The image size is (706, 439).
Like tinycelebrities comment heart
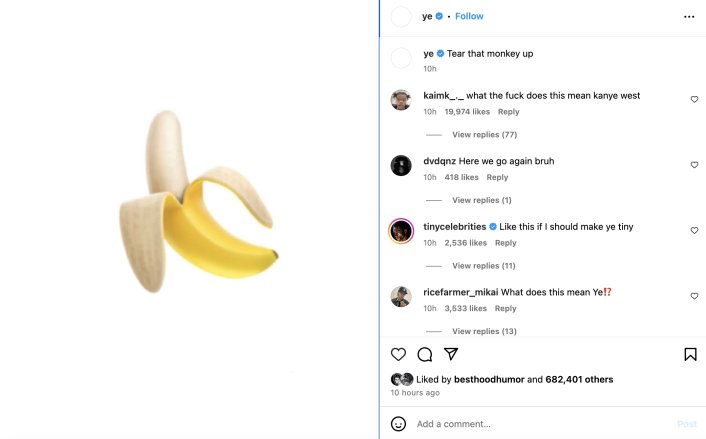click(694, 231)
